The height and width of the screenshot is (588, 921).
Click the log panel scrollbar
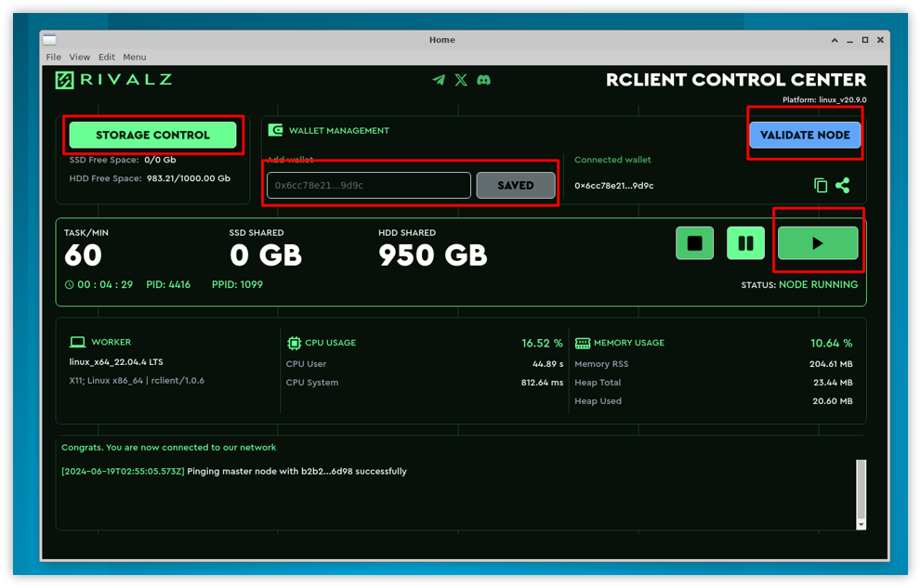(862, 489)
